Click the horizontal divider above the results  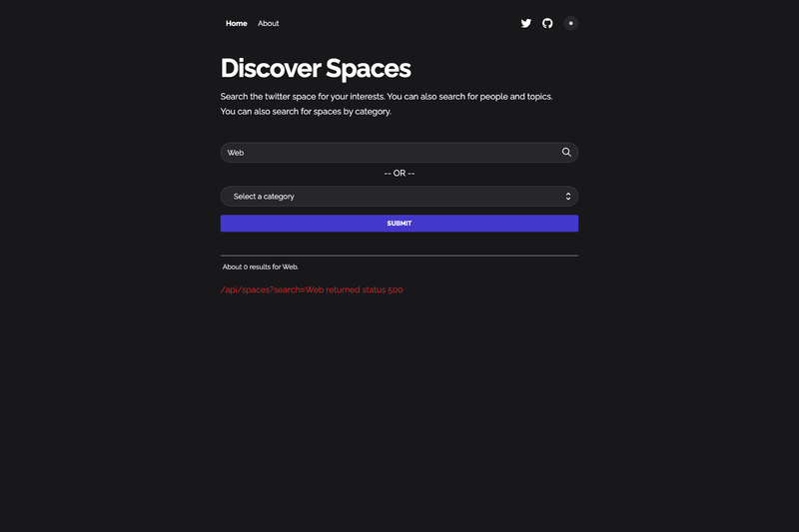399,256
